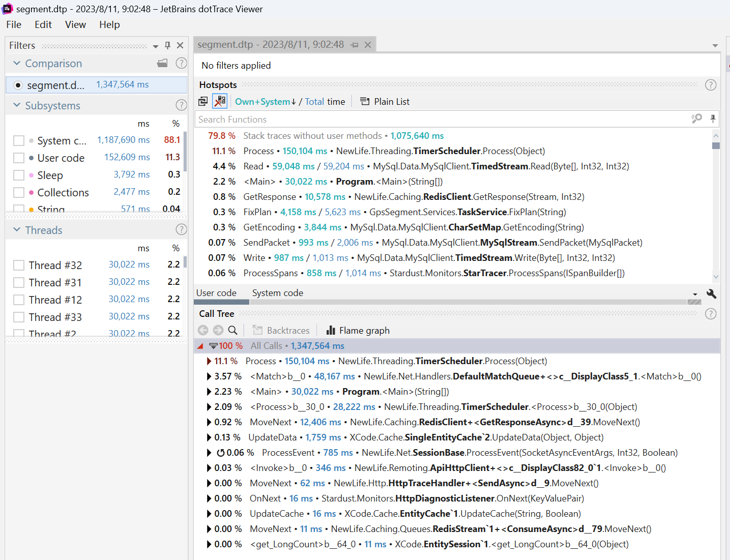Open the Edit menu
730x560 pixels.
tap(43, 24)
